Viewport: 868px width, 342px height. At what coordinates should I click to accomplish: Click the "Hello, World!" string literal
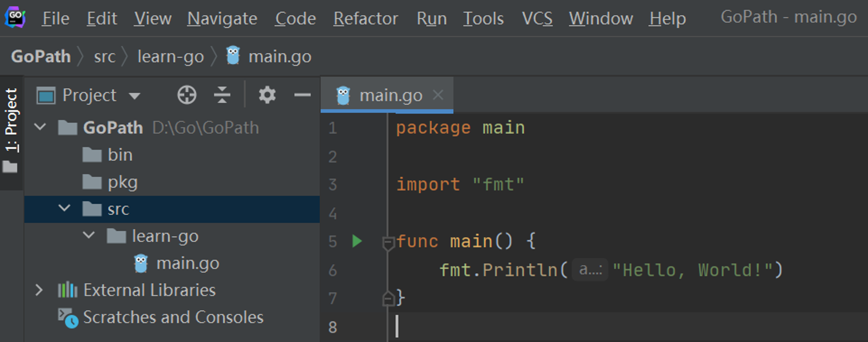click(x=693, y=270)
